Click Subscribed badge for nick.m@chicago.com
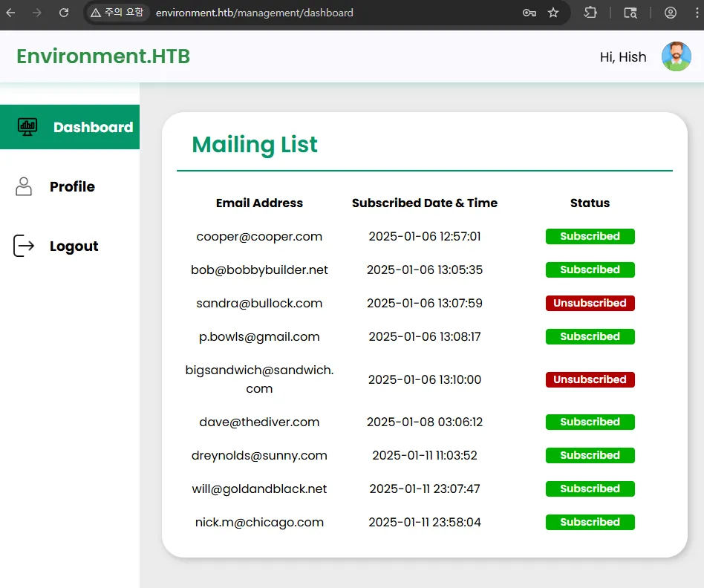The height and width of the screenshot is (588, 704). coord(590,523)
